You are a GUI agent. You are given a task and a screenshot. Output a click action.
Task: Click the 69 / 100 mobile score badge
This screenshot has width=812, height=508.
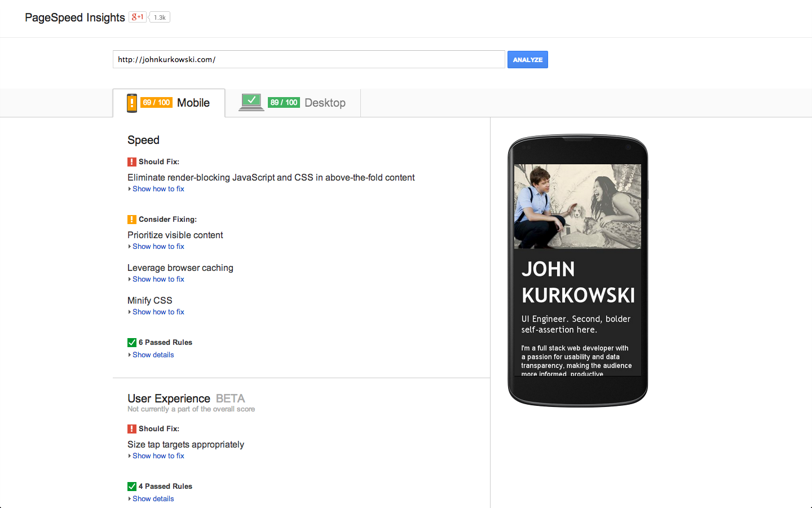tap(156, 102)
